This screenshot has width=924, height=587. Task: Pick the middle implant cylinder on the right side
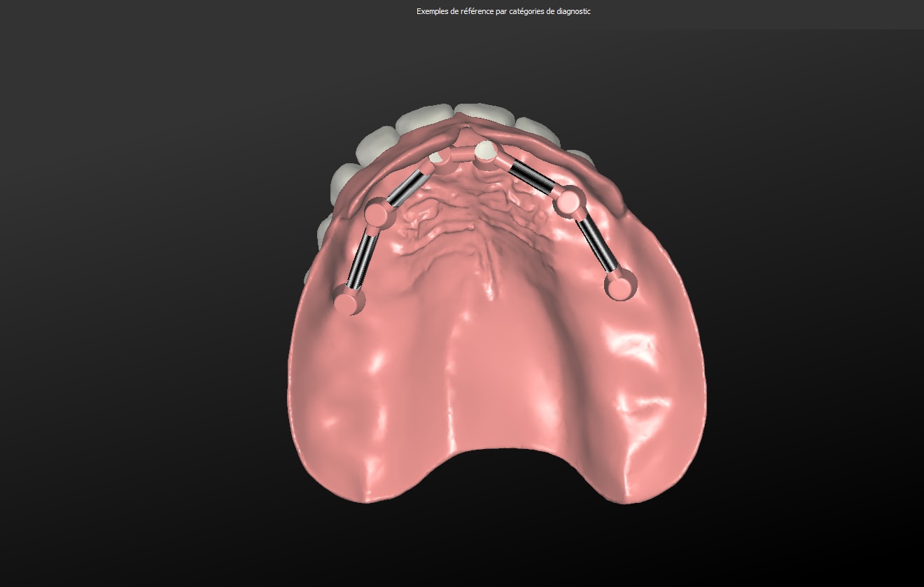[570, 201]
